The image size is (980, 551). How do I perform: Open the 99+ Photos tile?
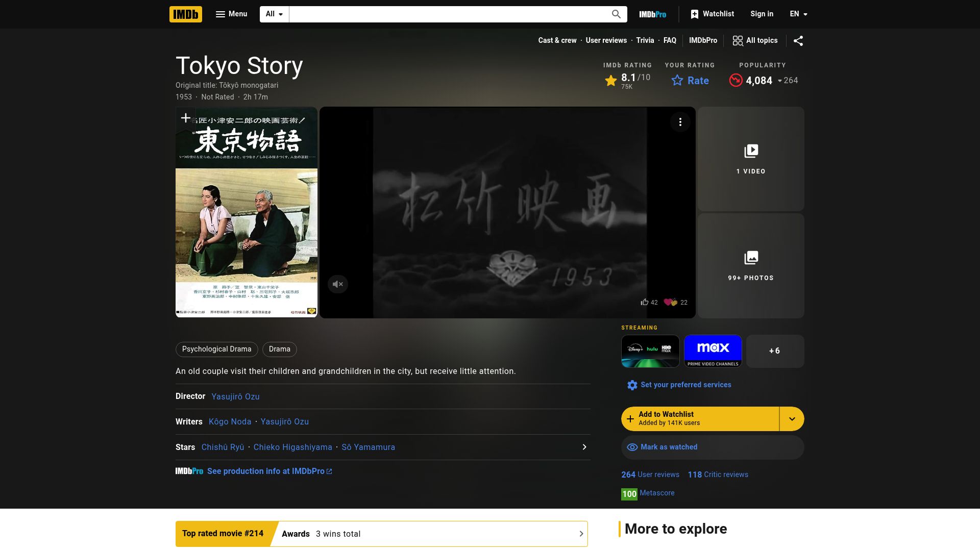click(x=751, y=266)
